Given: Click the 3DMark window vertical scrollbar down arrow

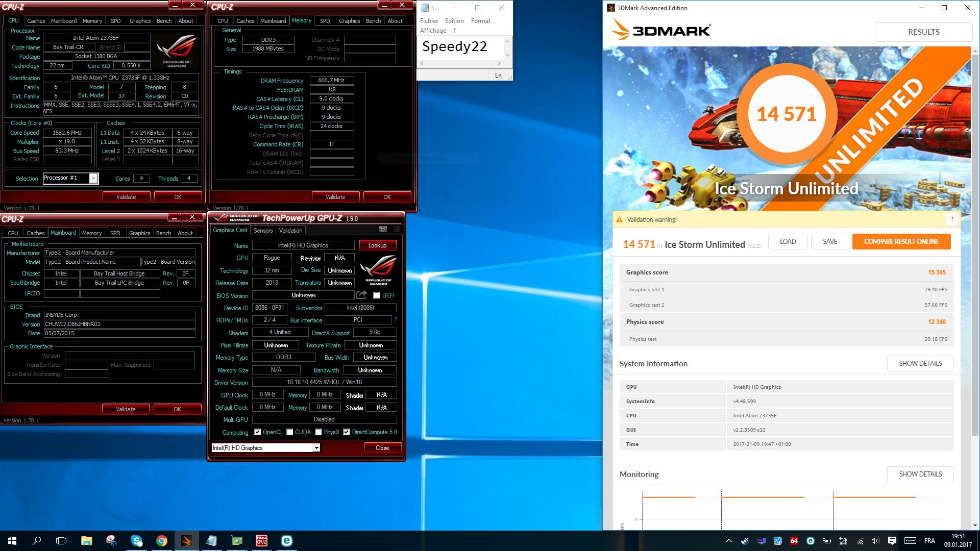Looking at the screenshot, I should pyautogui.click(x=975, y=525).
